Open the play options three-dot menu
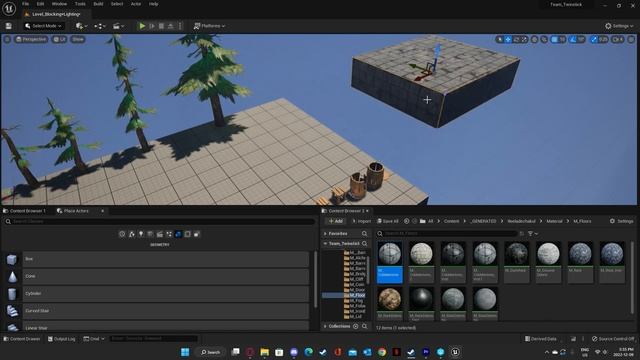 coord(180,26)
